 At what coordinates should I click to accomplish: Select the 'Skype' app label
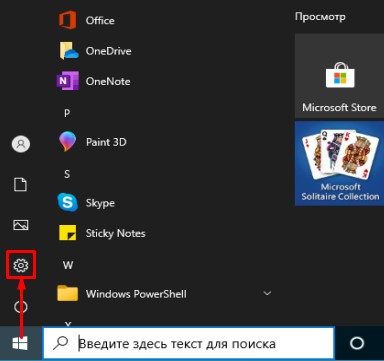click(100, 203)
